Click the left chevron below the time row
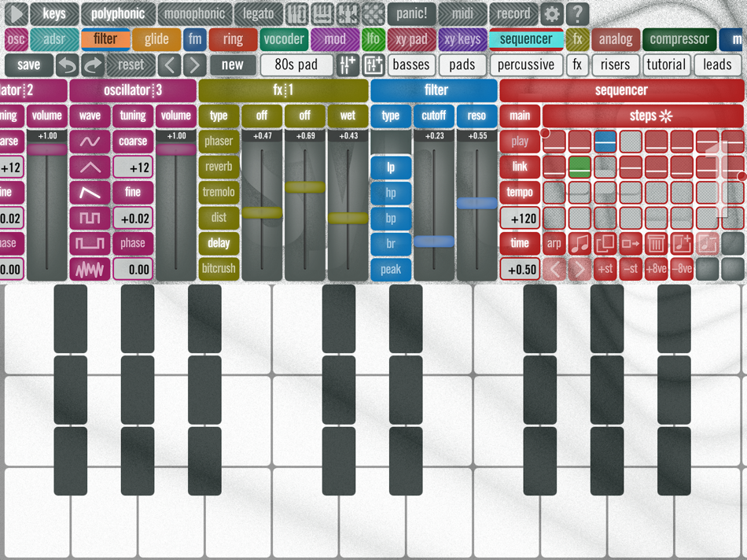Viewport: 747px width, 560px height. tap(555, 268)
